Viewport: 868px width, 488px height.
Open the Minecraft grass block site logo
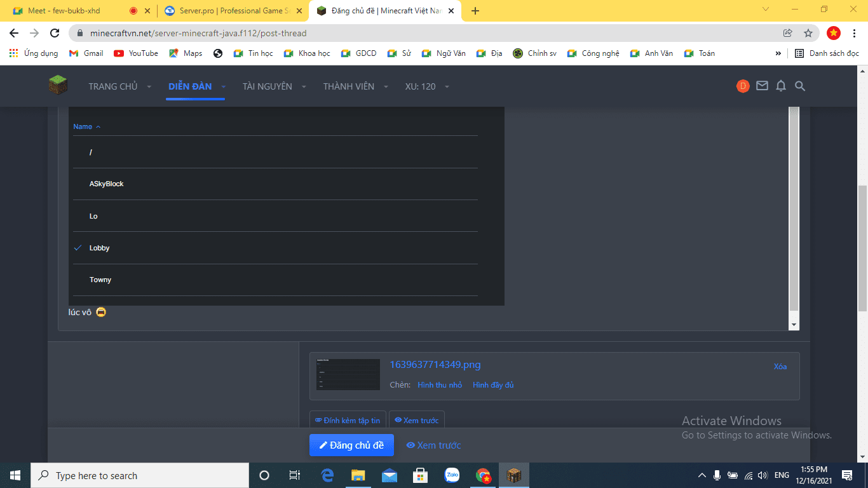[x=58, y=85]
